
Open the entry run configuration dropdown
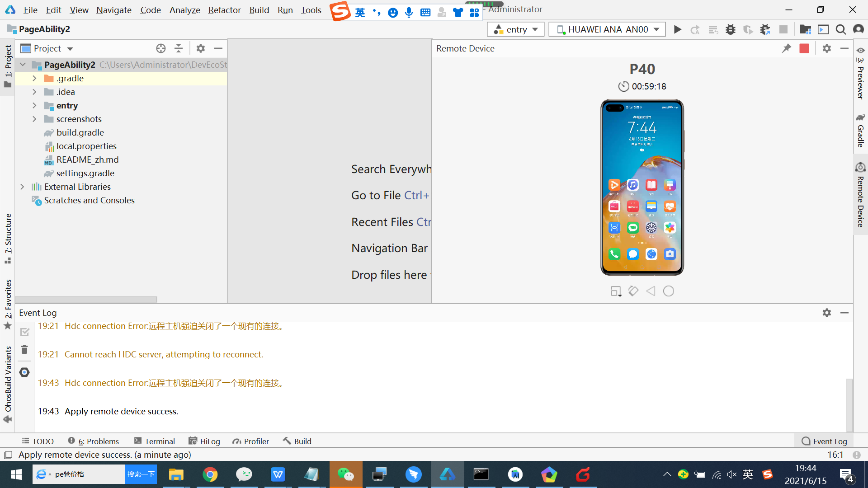click(515, 29)
